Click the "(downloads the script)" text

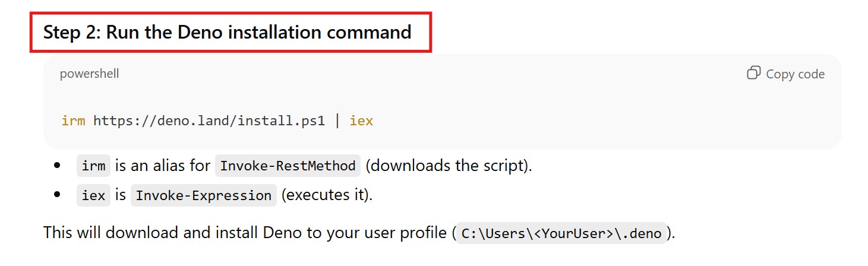[449, 166]
